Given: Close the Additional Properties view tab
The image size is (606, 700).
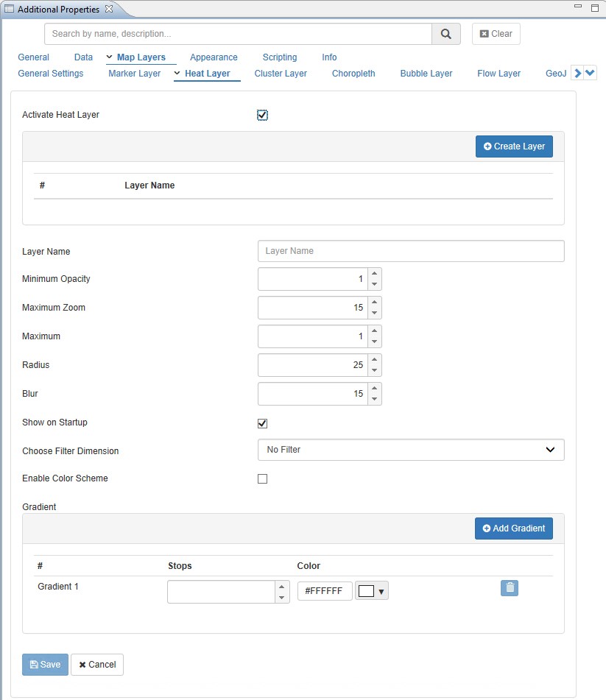Looking at the screenshot, I should (109, 9).
